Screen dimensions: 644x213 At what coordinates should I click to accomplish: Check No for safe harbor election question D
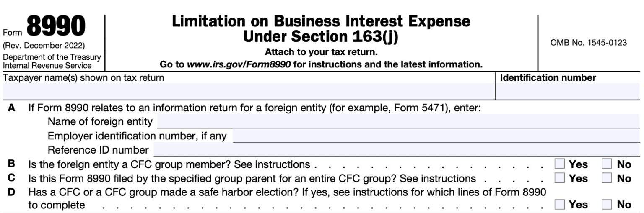point(607,204)
